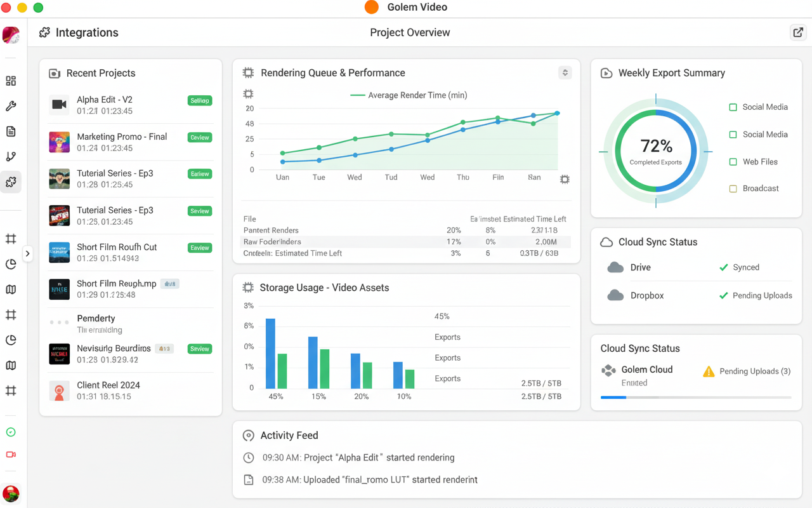Open the dashboard grid icon at sidebar top
Image resolution: width=812 pixels, height=508 pixels.
pyautogui.click(x=11, y=81)
